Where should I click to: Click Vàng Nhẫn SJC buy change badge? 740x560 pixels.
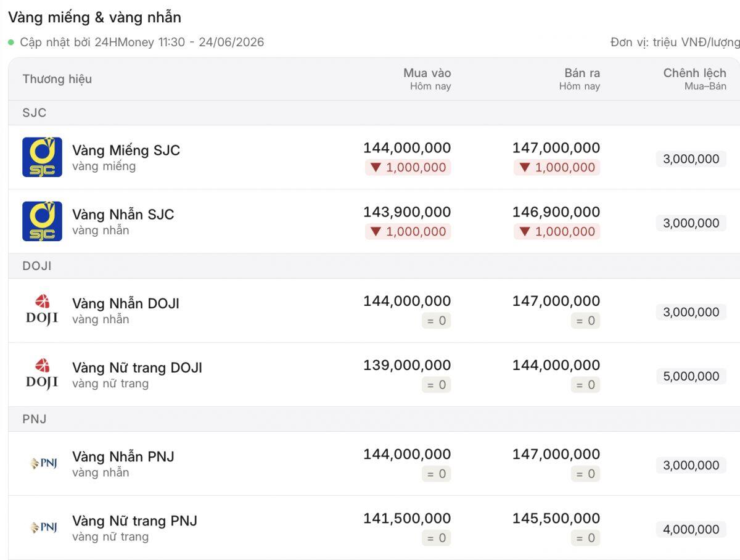pos(408,231)
